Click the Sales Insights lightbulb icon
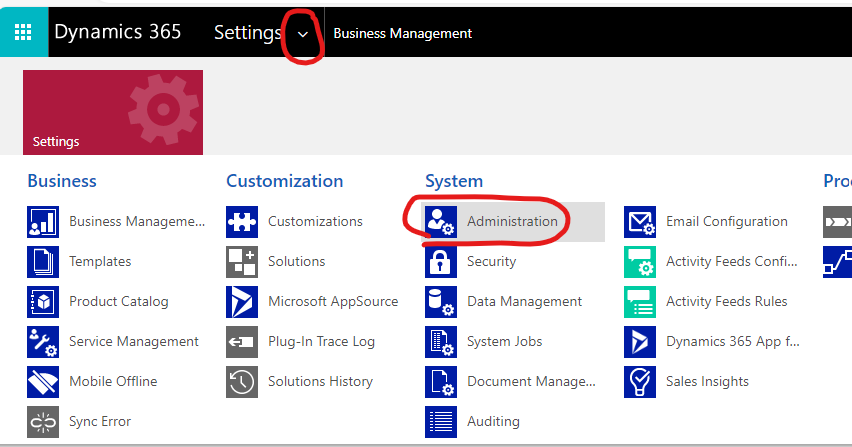The height and width of the screenshot is (447, 852). [x=640, y=382]
